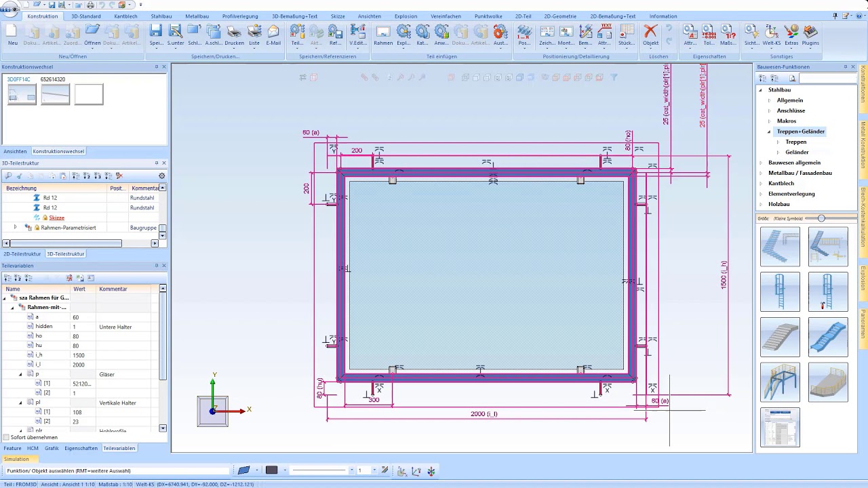Click the Aust... exchange part icon
Image resolution: width=868 pixels, height=488 pixels.
tap(500, 31)
